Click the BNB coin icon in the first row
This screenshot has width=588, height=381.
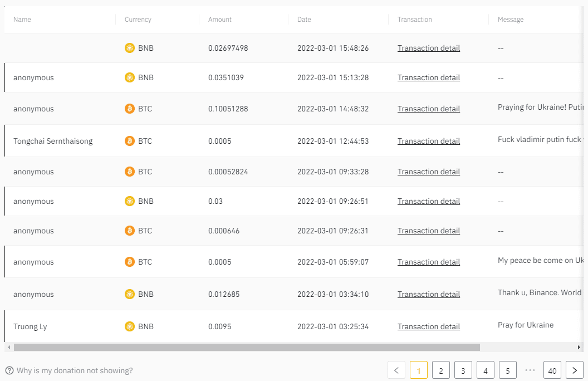pyautogui.click(x=130, y=48)
